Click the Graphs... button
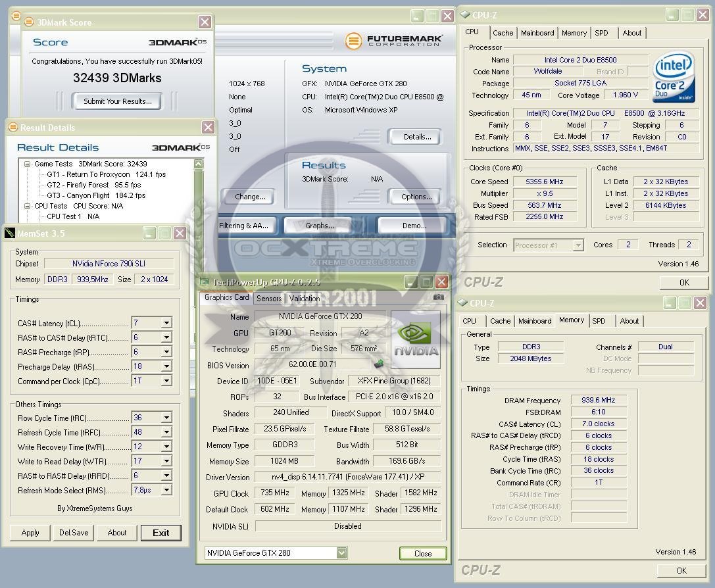715x588 pixels. (x=319, y=225)
